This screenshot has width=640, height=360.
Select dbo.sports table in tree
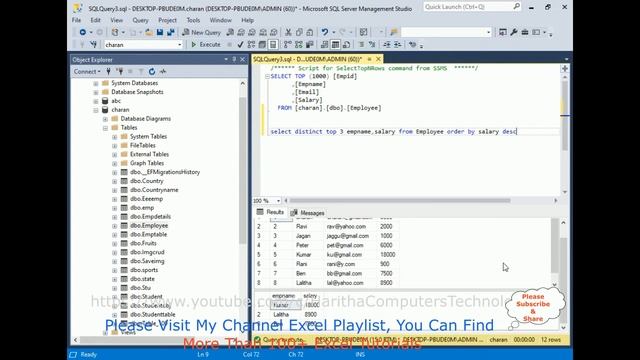pos(144,270)
